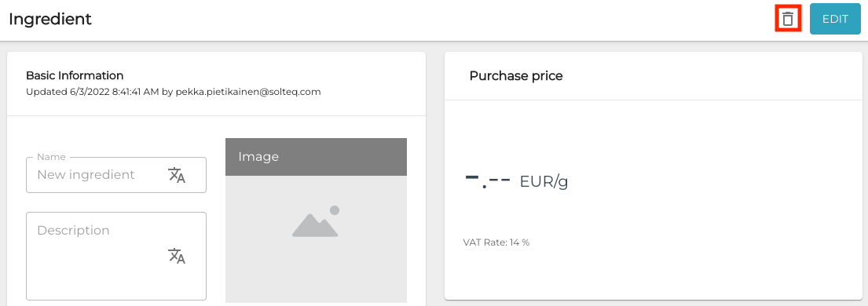Focus the Description text area
The height and width of the screenshot is (306, 868).
116,256
